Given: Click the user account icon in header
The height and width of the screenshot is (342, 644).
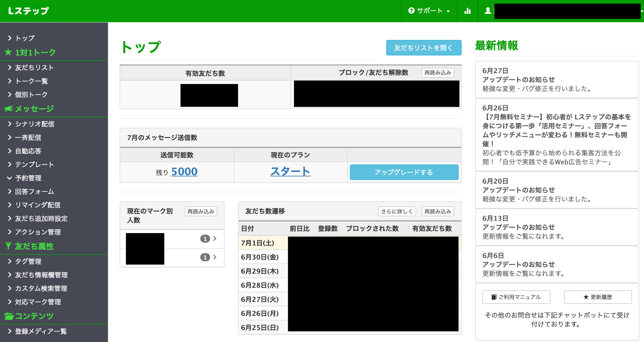Looking at the screenshot, I should tap(488, 11).
